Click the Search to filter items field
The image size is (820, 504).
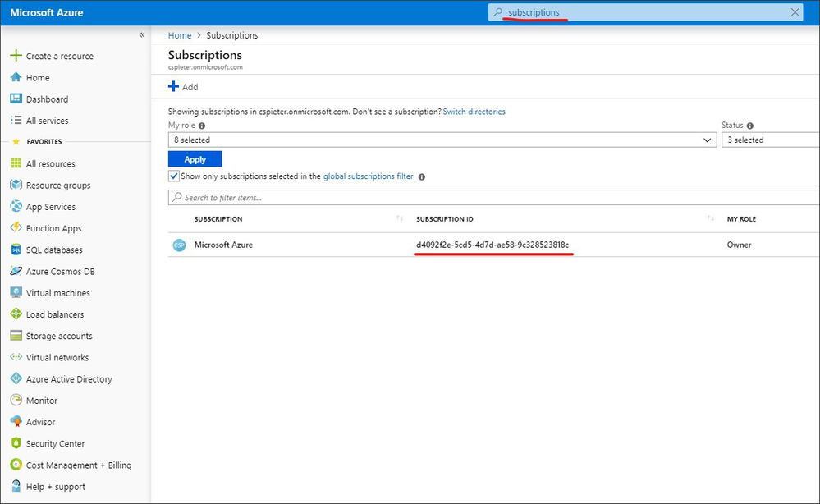click(x=493, y=197)
